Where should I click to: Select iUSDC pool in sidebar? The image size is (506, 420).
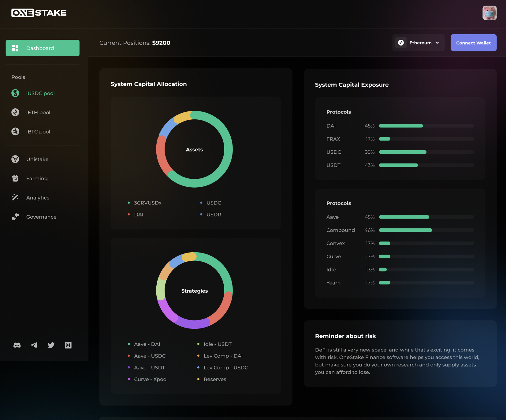point(40,93)
